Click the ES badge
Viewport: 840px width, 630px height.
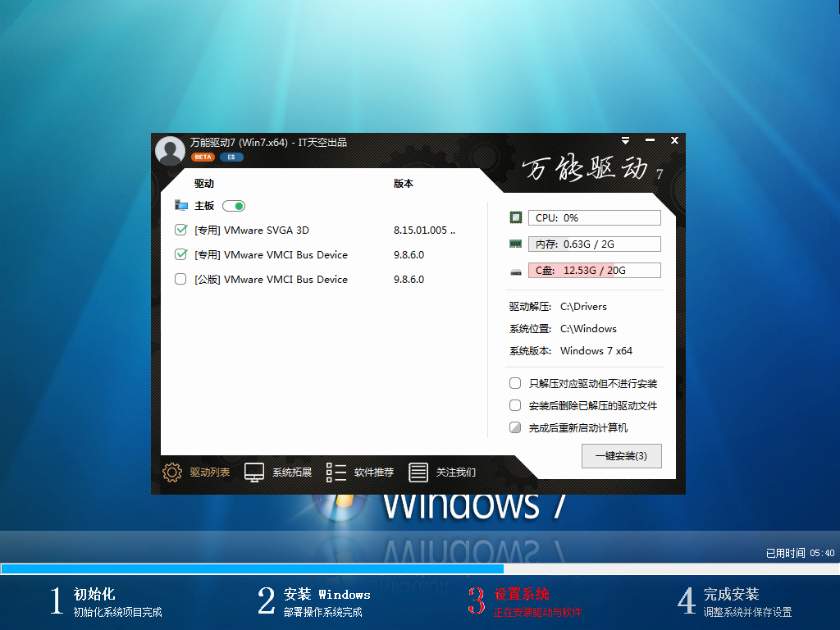231,157
